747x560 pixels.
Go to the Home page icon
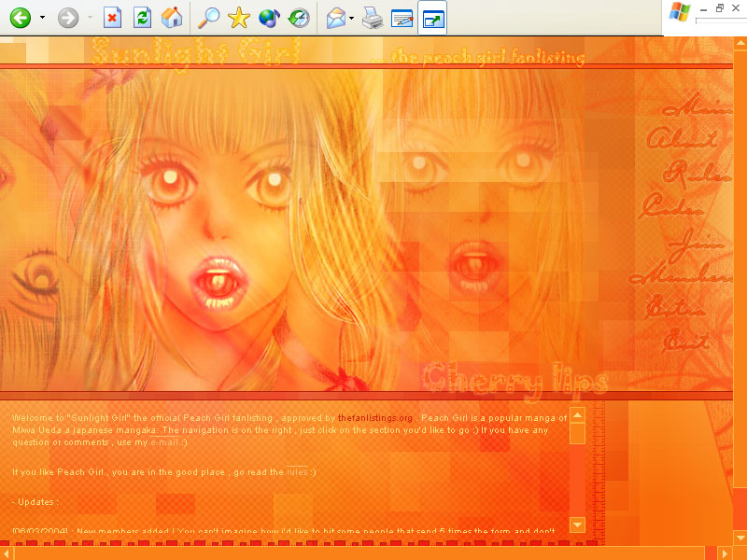(172, 18)
